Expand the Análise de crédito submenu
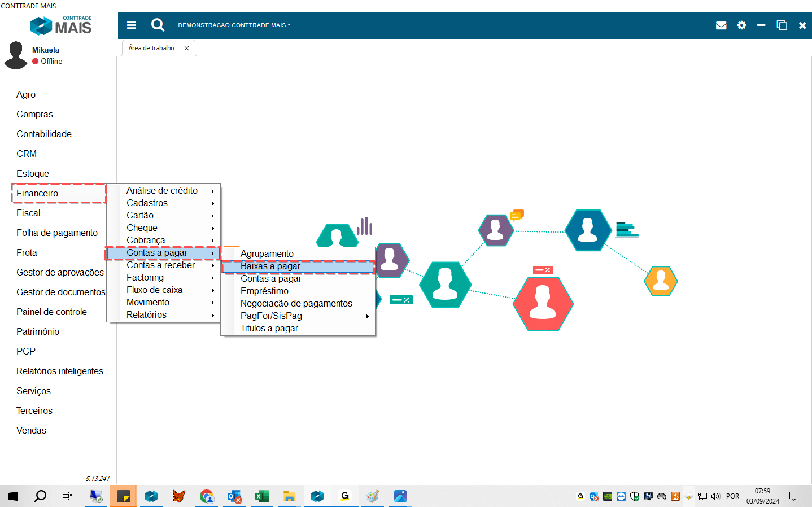 click(x=163, y=191)
